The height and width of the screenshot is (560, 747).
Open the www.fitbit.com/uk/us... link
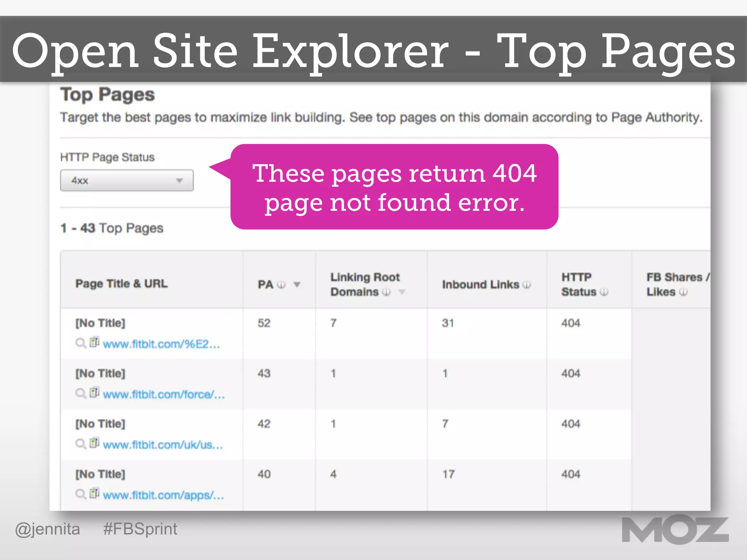pos(163,444)
